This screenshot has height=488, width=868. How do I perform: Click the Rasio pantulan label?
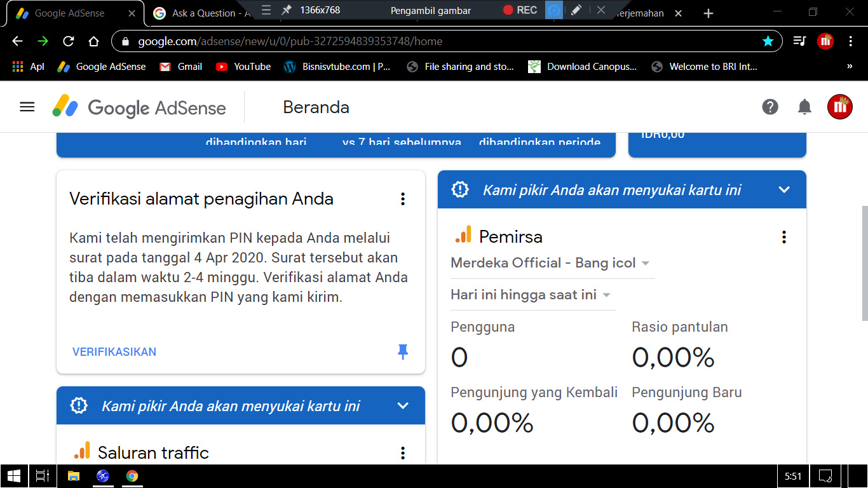680,327
